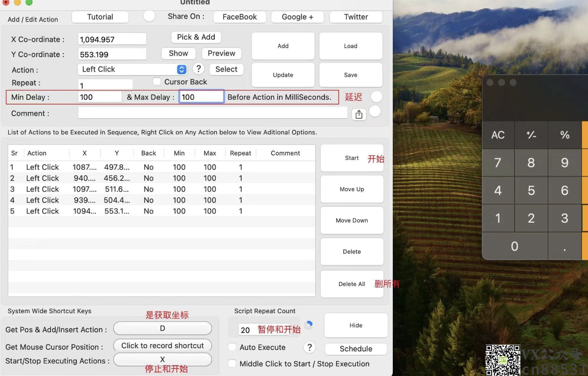Click the 1 key in Calculator
The width and height of the screenshot is (588, 376).
click(x=498, y=218)
